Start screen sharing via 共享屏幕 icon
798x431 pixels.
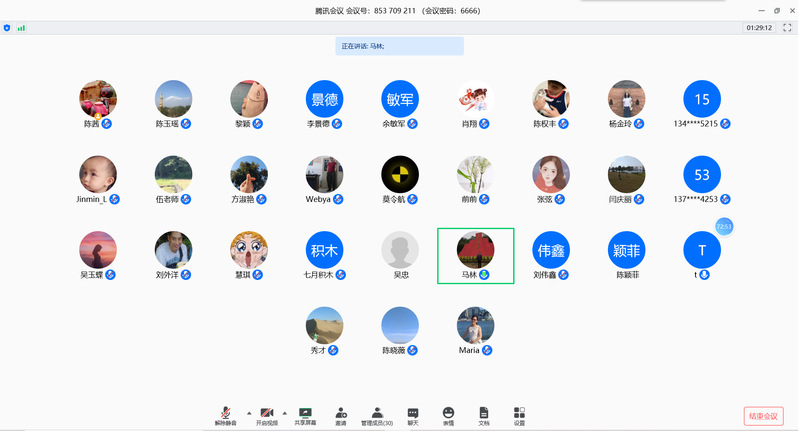pos(306,413)
